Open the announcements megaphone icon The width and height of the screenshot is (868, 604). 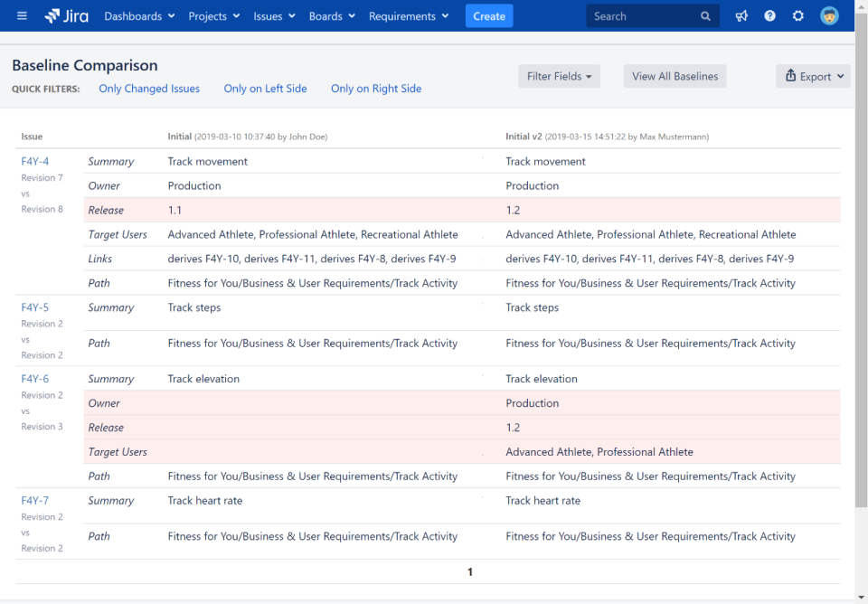click(741, 15)
